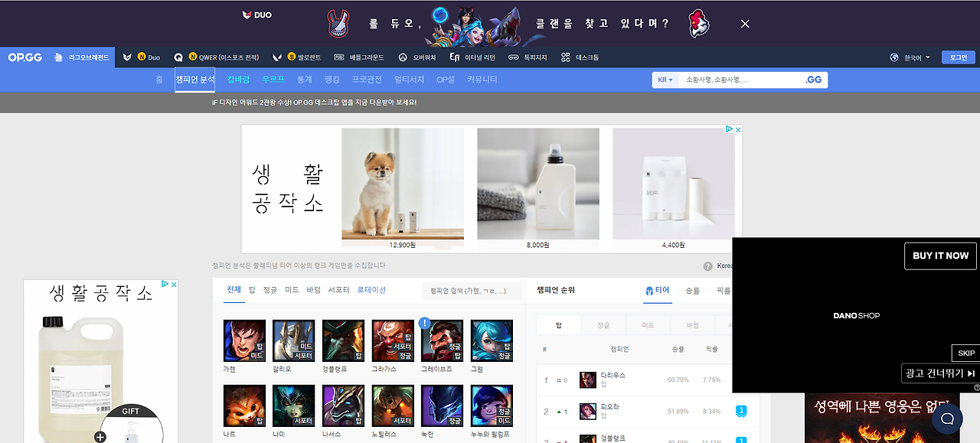The image size is (980, 443).
Task: Open the 우르프 menu
Action: coord(273,80)
